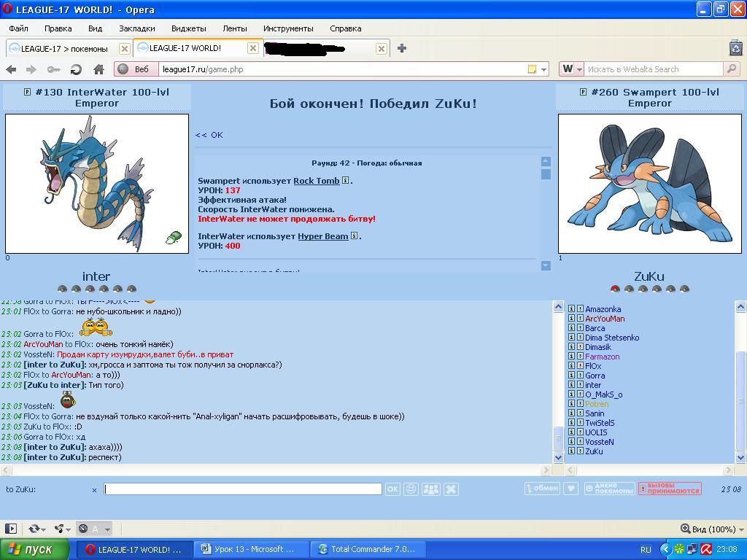Open the Инструменты menu

coord(288,28)
